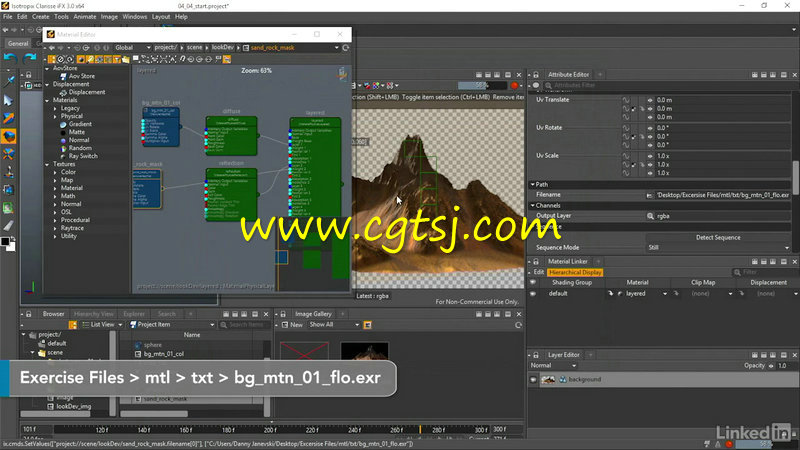Image resolution: width=800 pixels, height=450 pixels.
Task: Click the Detect Sequence button
Action: (718, 238)
